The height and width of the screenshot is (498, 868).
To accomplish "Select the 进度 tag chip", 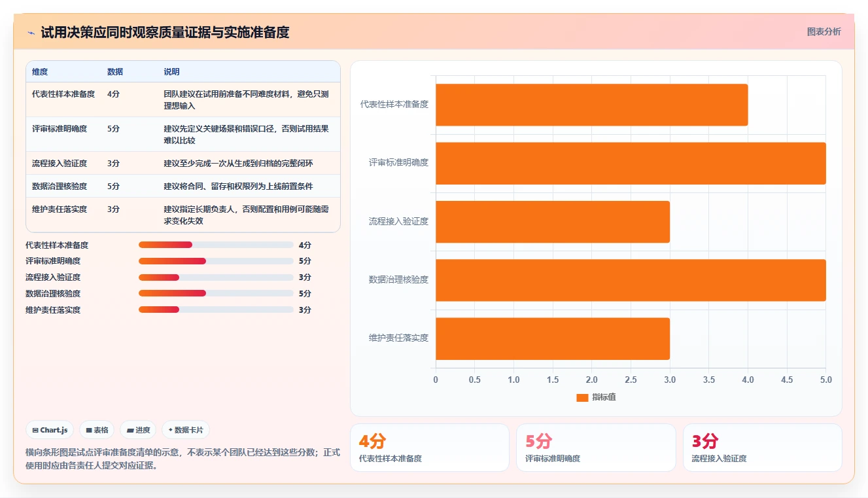I will pyautogui.click(x=138, y=430).
